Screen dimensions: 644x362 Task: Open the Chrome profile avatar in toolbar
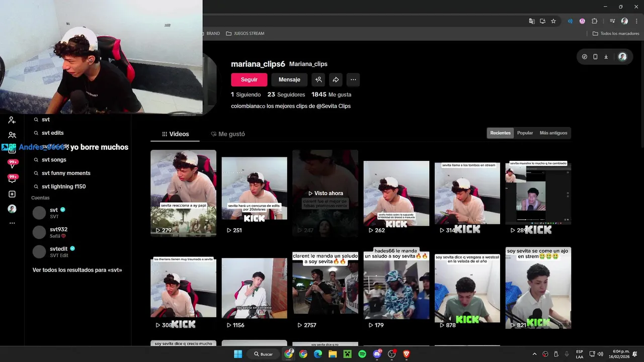pos(624,21)
